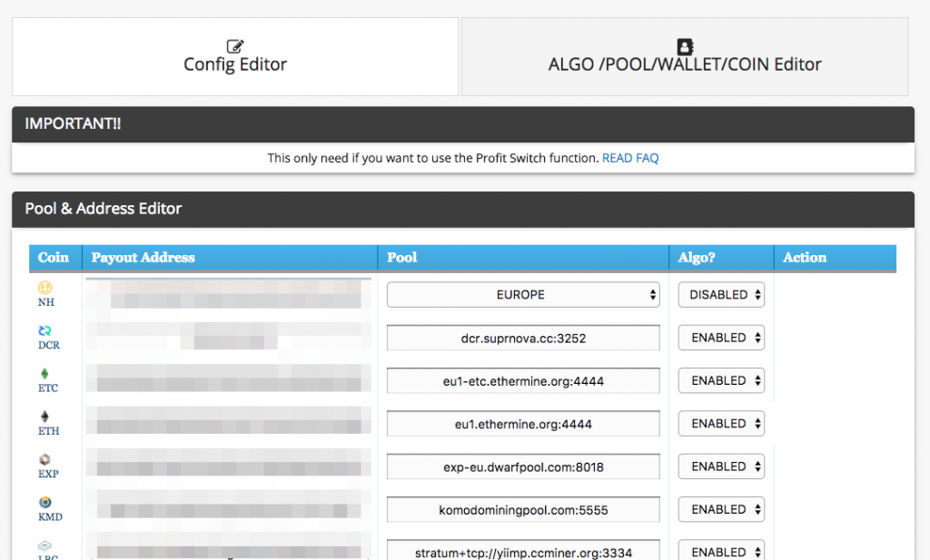The image size is (930, 560).
Task: Click the EXP Expanse coin icon
Action: point(45,459)
